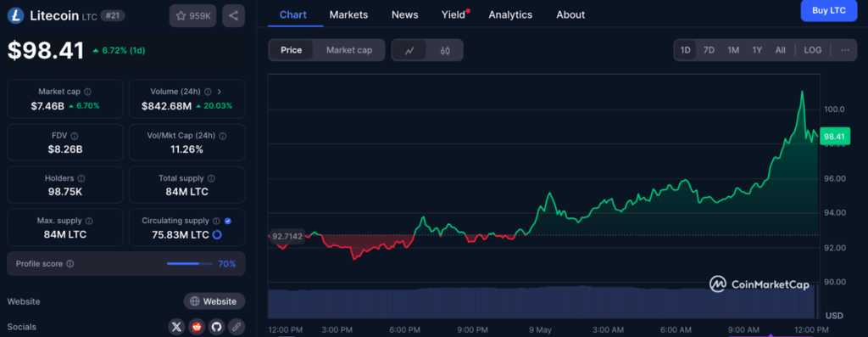The width and height of the screenshot is (868, 337).
Task: Switch to the About tab
Action: click(570, 15)
